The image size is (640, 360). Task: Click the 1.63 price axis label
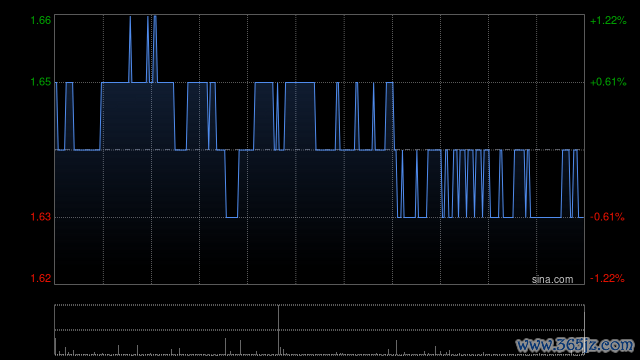41,217
